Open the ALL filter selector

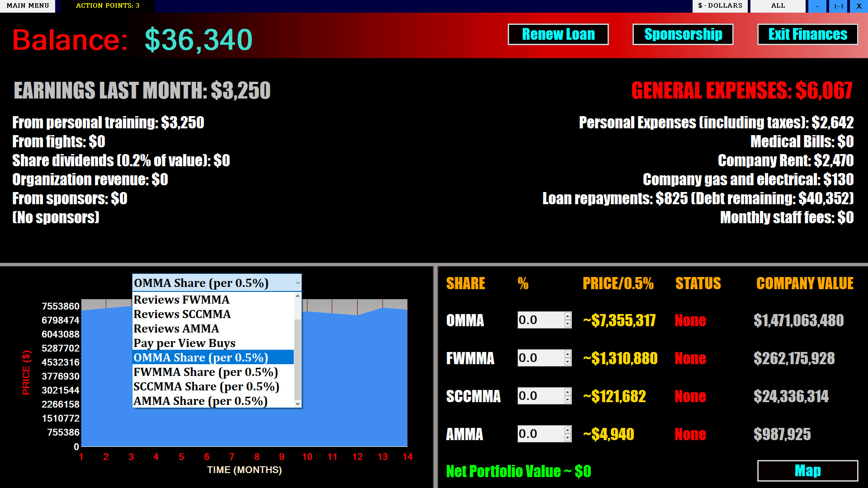[778, 6]
